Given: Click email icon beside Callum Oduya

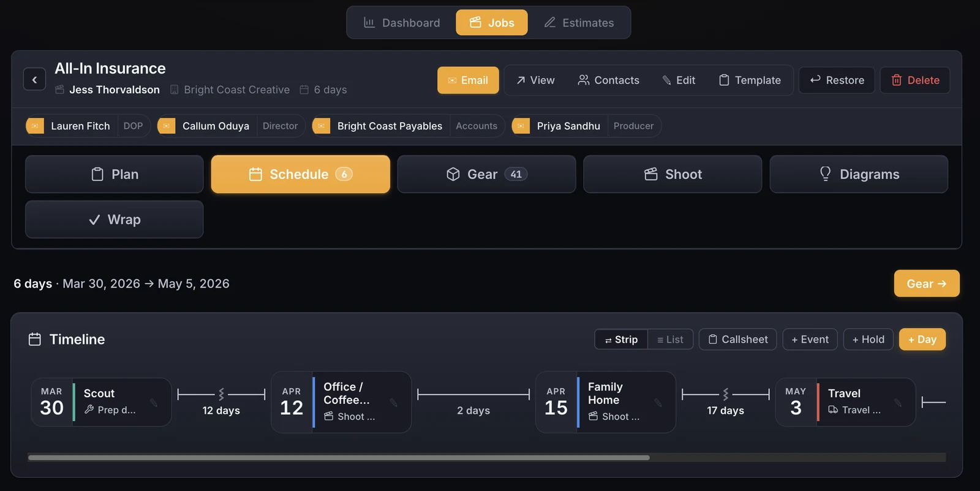Looking at the screenshot, I should (x=167, y=126).
